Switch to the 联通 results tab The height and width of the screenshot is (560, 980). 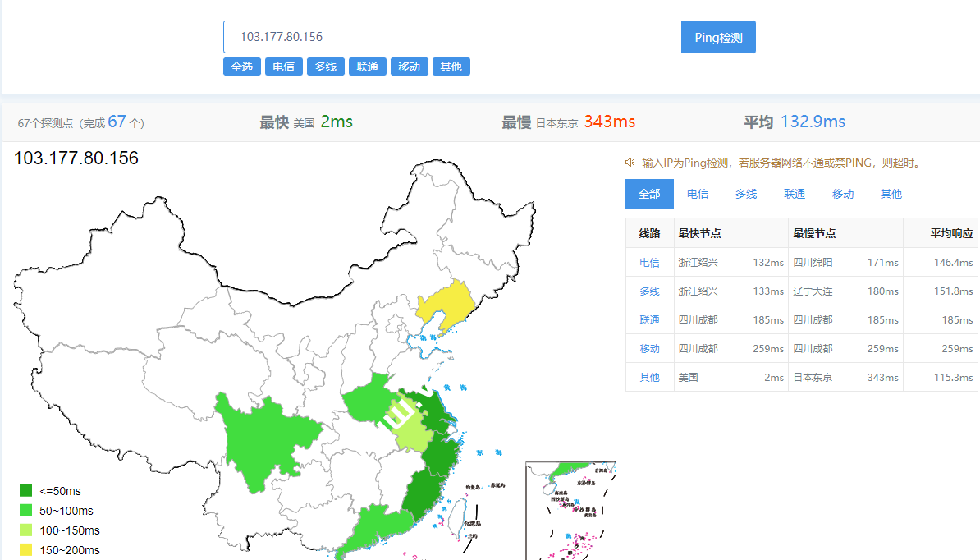click(794, 194)
